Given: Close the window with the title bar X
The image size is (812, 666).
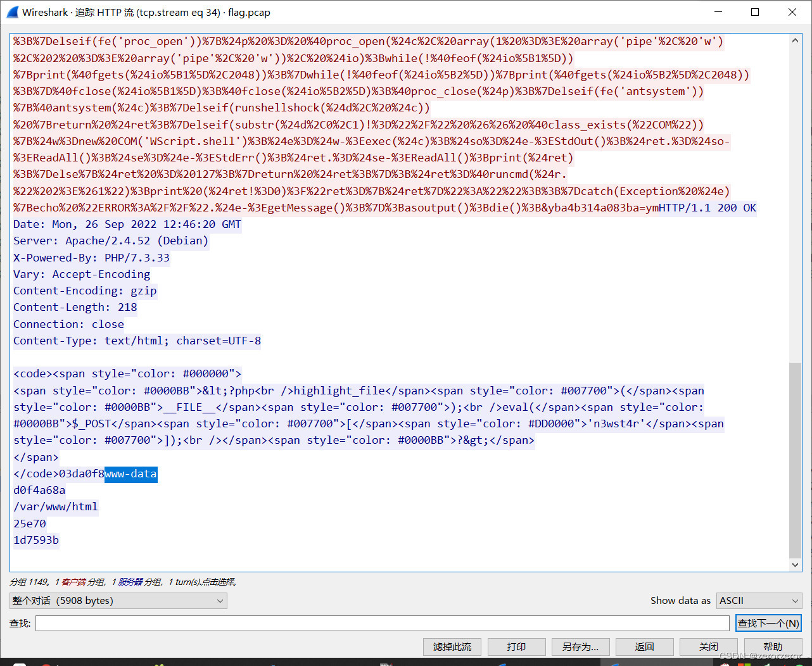Looking at the screenshot, I should (x=792, y=12).
